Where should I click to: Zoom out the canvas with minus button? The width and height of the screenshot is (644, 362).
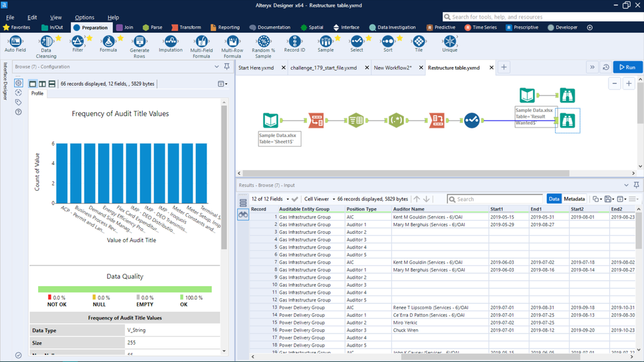(x=614, y=84)
